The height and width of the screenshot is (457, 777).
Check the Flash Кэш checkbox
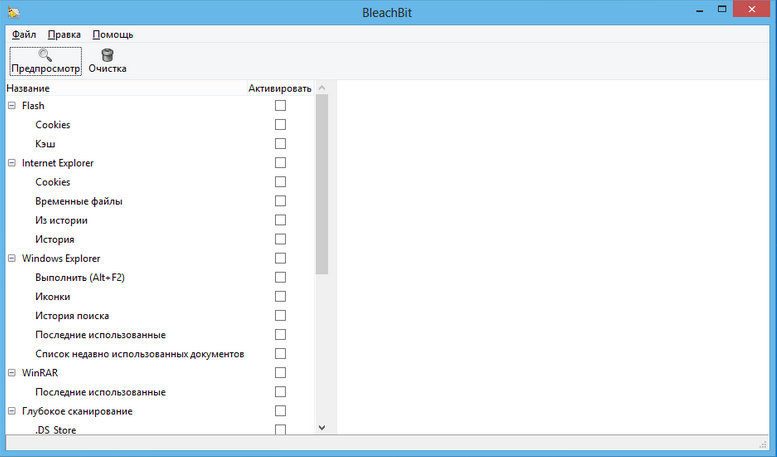[x=280, y=144]
